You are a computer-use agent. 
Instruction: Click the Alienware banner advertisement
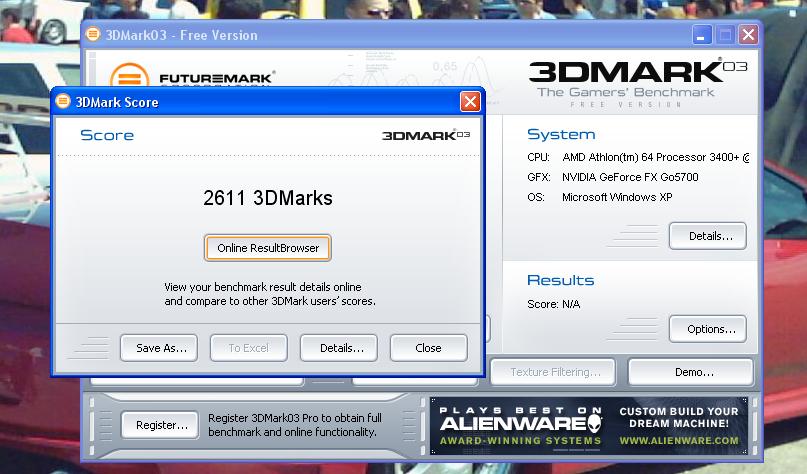click(589, 426)
